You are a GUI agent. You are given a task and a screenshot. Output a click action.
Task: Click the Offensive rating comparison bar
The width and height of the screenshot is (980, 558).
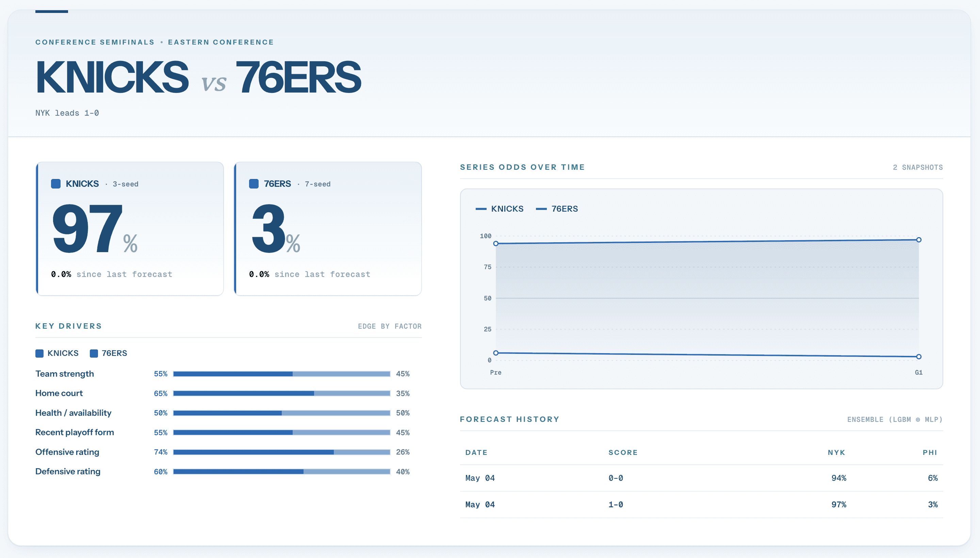(x=282, y=452)
